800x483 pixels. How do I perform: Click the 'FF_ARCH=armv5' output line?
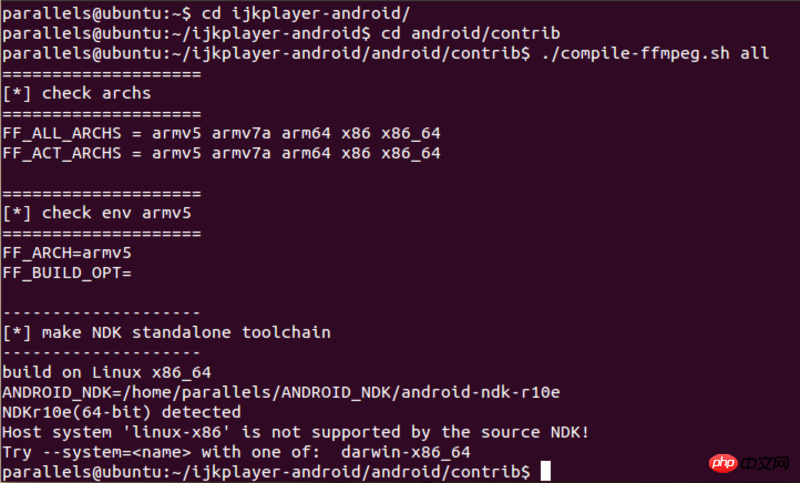click(67, 252)
